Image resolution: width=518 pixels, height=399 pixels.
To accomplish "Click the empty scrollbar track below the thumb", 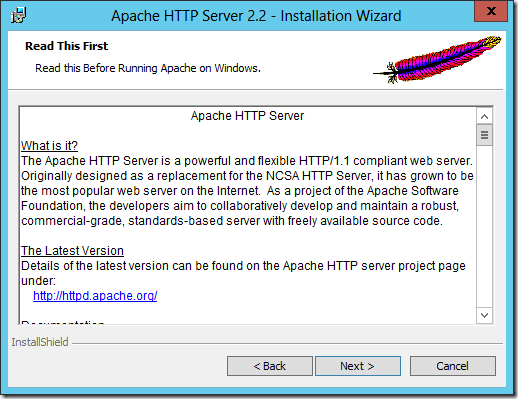I will pos(484,227).
